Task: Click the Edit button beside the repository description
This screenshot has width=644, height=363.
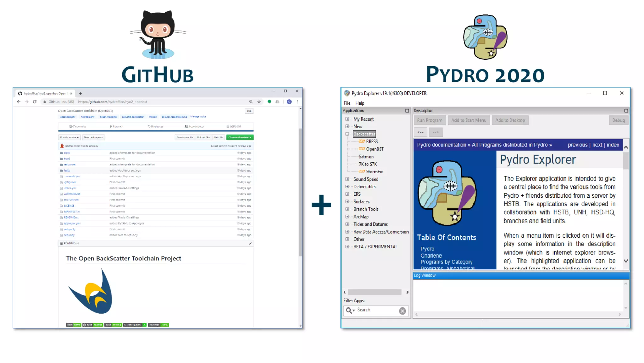Action: point(249,111)
